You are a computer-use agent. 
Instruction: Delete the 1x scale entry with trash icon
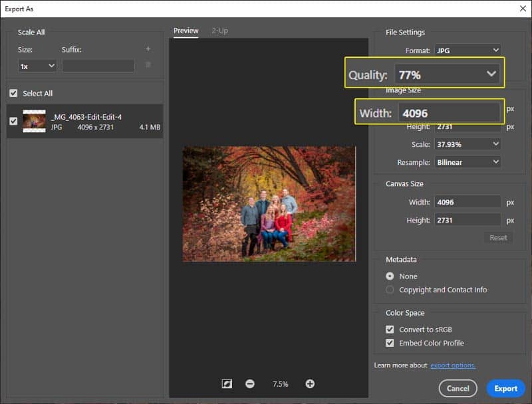coord(148,64)
